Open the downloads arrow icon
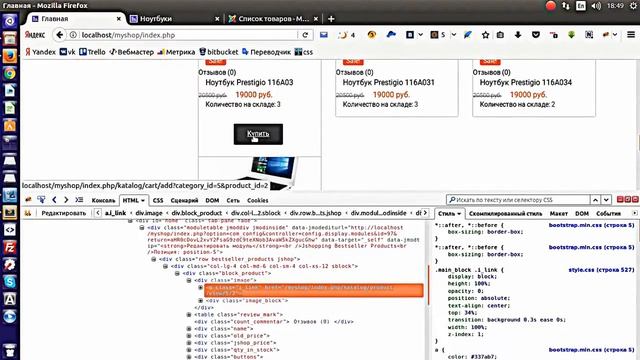Viewport: 640px width, 360px height. (x=518, y=35)
